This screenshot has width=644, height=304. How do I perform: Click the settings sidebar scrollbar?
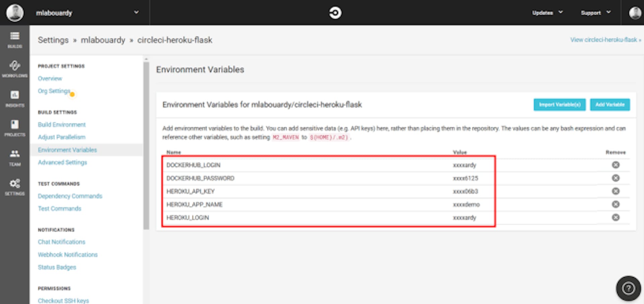point(146,145)
